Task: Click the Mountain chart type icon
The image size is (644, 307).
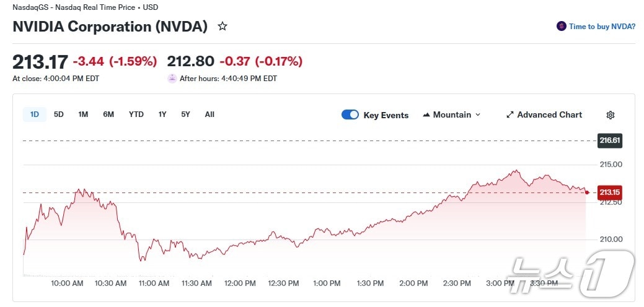Action: [x=426, y=115]
